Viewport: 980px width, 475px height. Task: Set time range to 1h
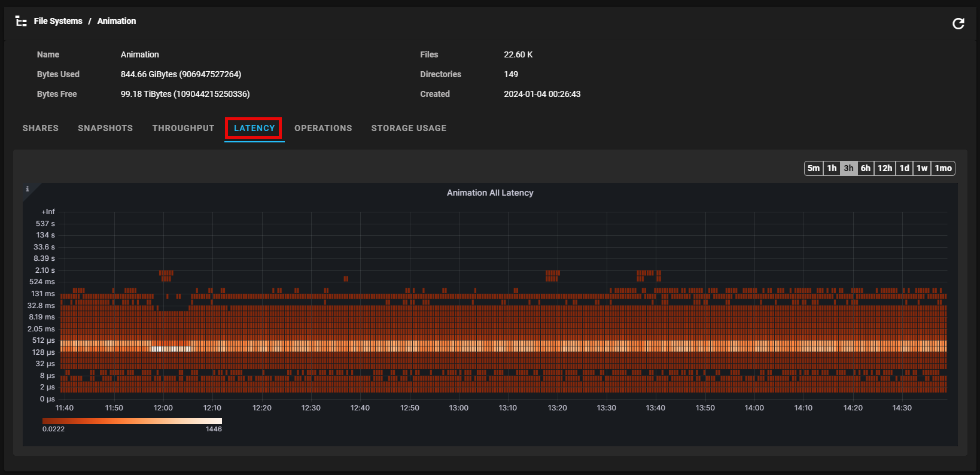click(x=832, y=168)
